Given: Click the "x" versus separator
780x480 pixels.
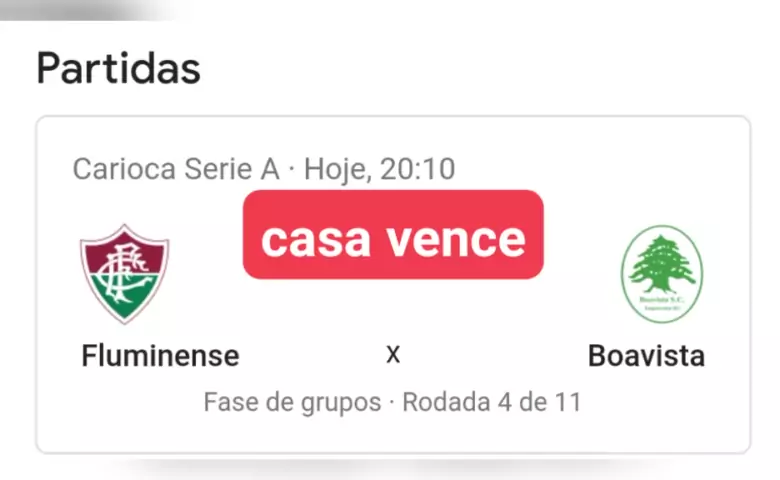Looking at the screenshot, I should [393, 354].
